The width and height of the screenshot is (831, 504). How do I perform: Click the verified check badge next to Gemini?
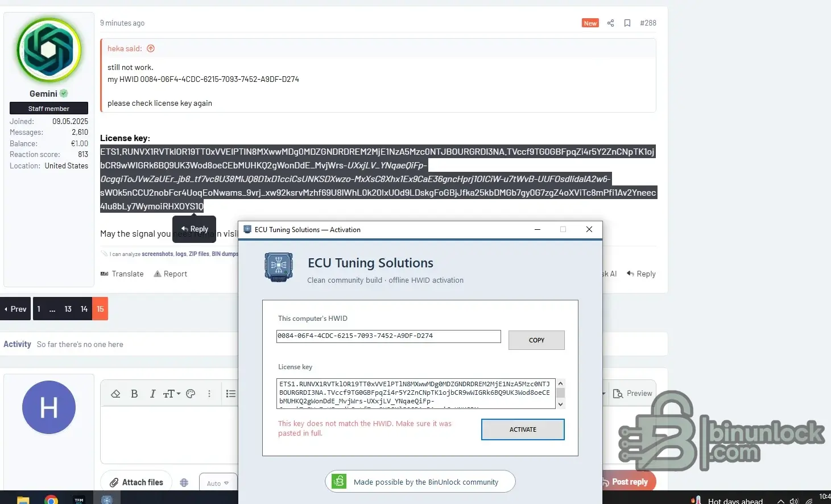coord(64,93)
